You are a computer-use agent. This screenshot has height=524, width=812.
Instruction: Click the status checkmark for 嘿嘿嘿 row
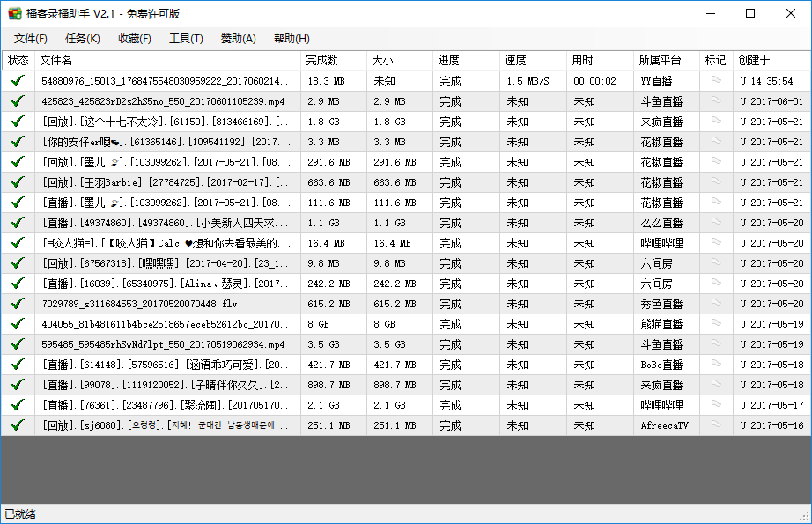(18, 263)
